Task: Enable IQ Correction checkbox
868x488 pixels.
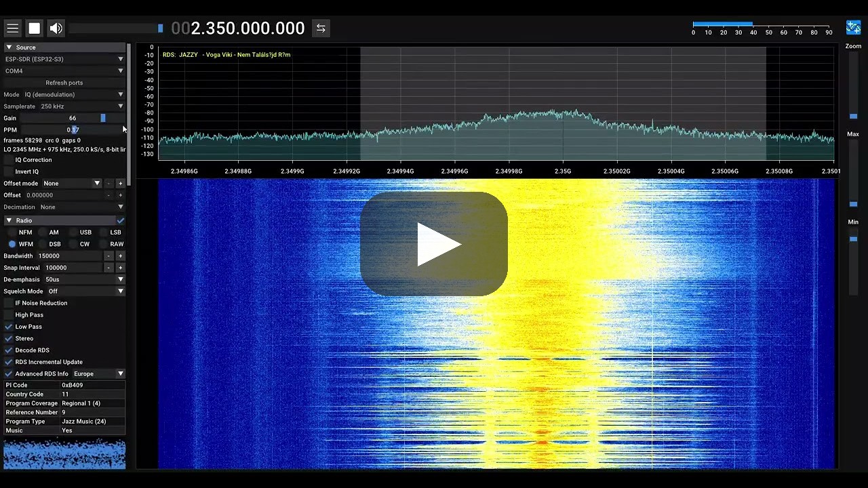Action: click(x=9, y=160)
